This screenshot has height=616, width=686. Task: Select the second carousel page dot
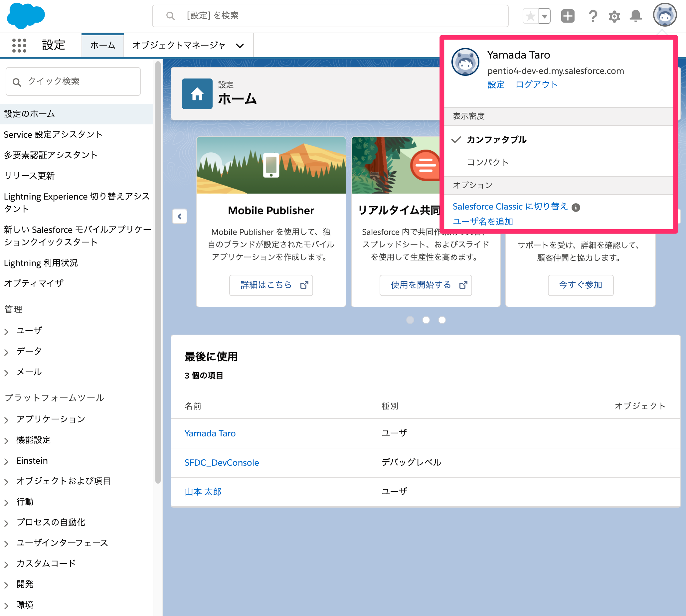(426, 320)
